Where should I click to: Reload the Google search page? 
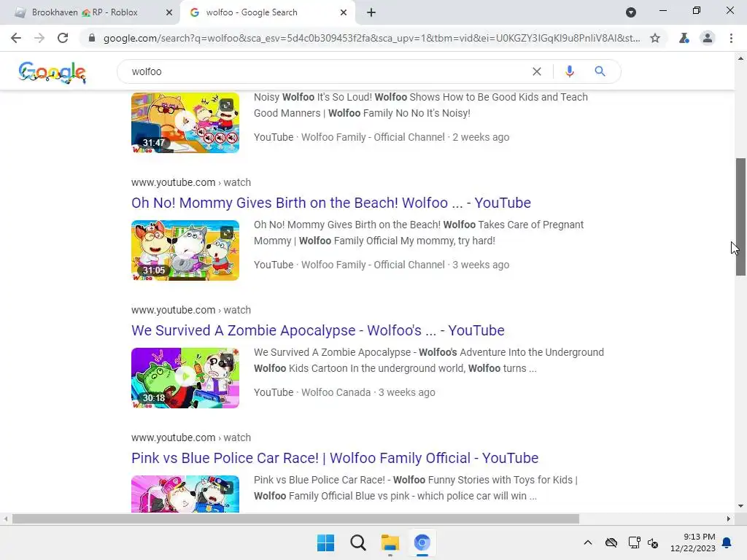[x=63, y=38]
